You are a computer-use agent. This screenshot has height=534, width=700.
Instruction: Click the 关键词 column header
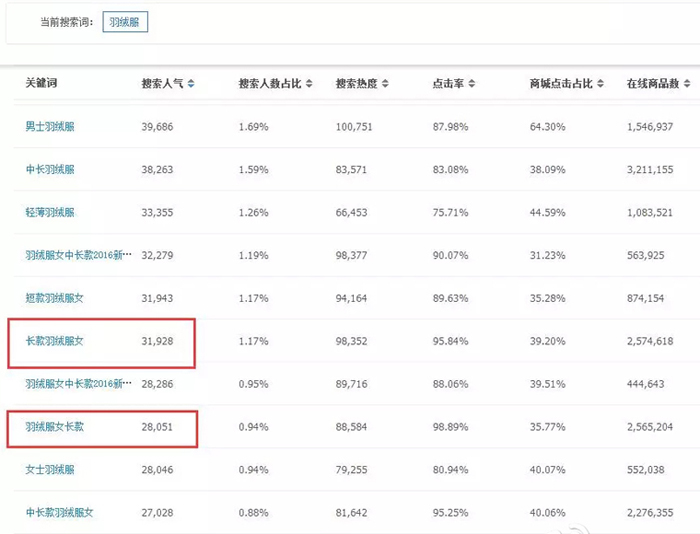tap(41, 83)
